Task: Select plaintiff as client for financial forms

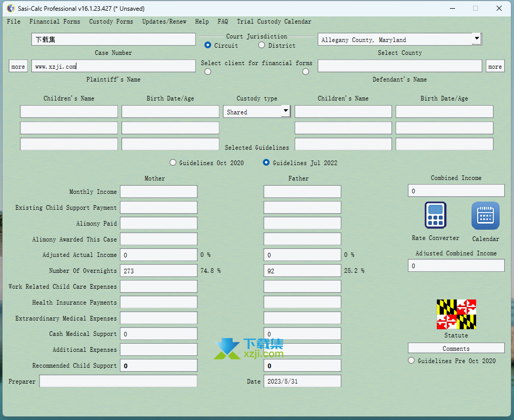Action: tap(208, 71)
